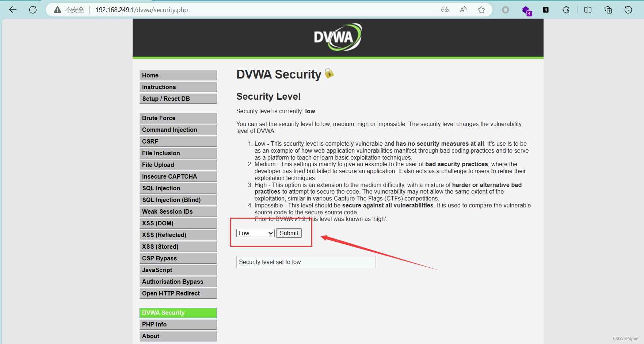
Task: Open the Home menu item
Action: 178,75
